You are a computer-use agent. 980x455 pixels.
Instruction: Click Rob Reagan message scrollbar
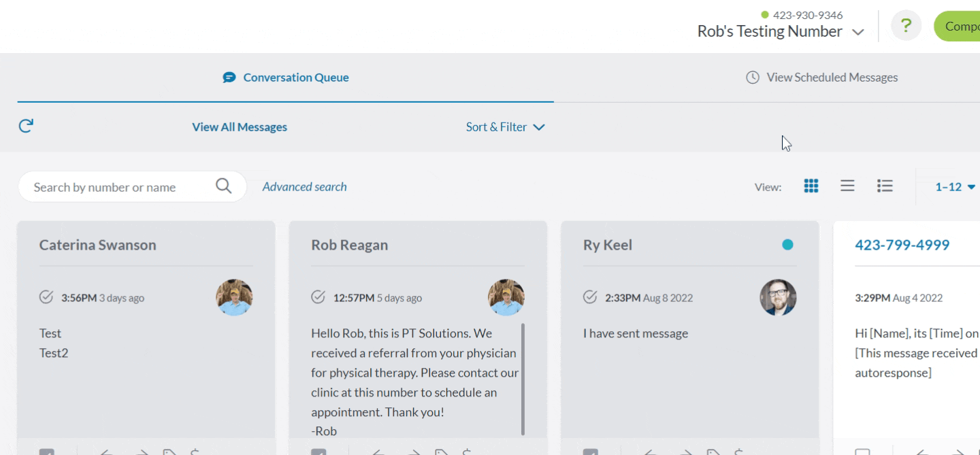pyautogui.click(x=523, y=380)
